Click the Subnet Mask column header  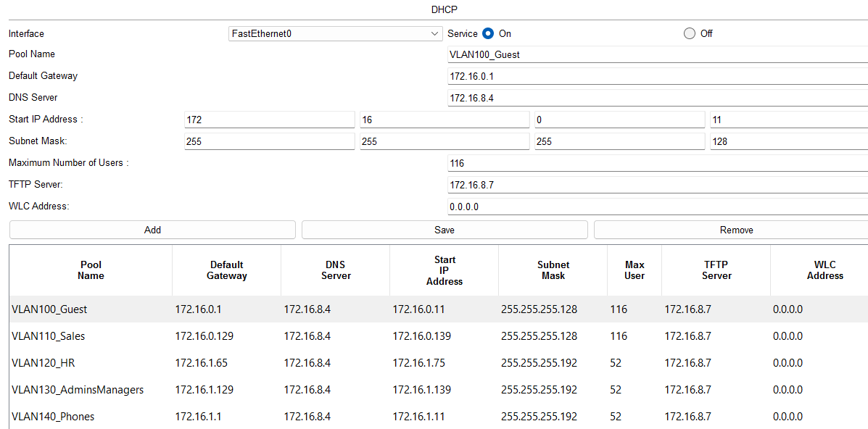coord(553,270)
